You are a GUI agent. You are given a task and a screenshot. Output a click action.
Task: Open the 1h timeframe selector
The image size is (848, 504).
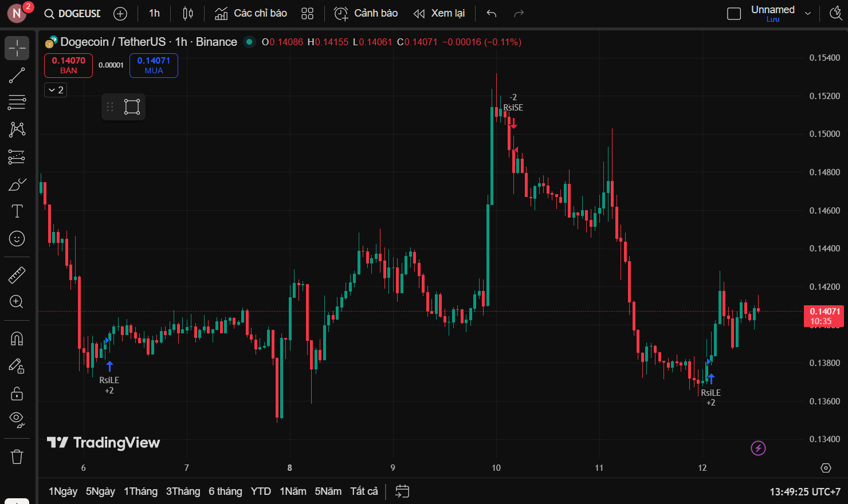click(155, 13)
